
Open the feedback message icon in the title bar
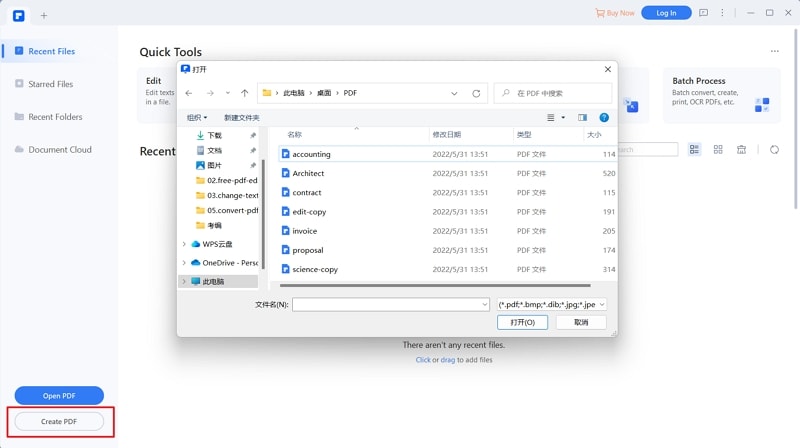(x=703, y=13)
